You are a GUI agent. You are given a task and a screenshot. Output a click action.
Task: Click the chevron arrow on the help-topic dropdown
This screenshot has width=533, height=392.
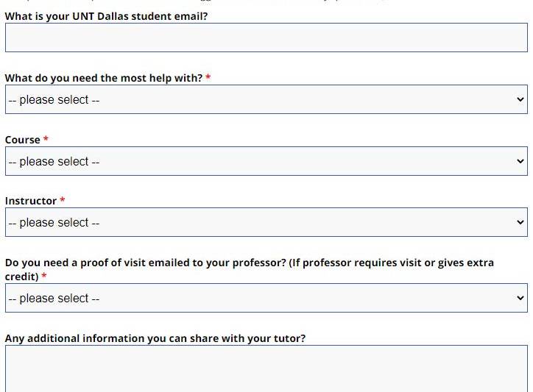point(520,99)
